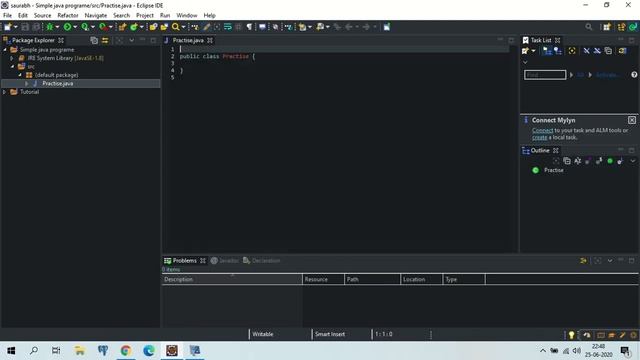Viewport: 640px width, 360px height.
Task: Click the Resource column header
Action: (323, 280)
